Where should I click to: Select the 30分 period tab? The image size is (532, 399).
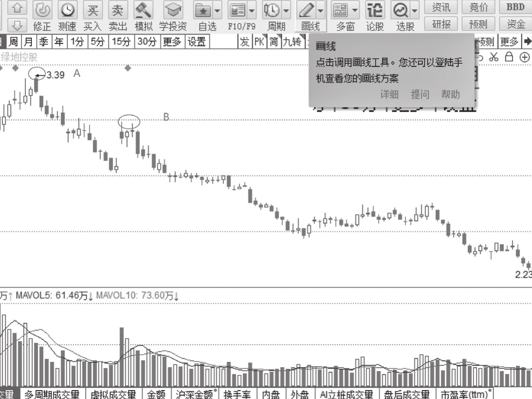[147, 42]
